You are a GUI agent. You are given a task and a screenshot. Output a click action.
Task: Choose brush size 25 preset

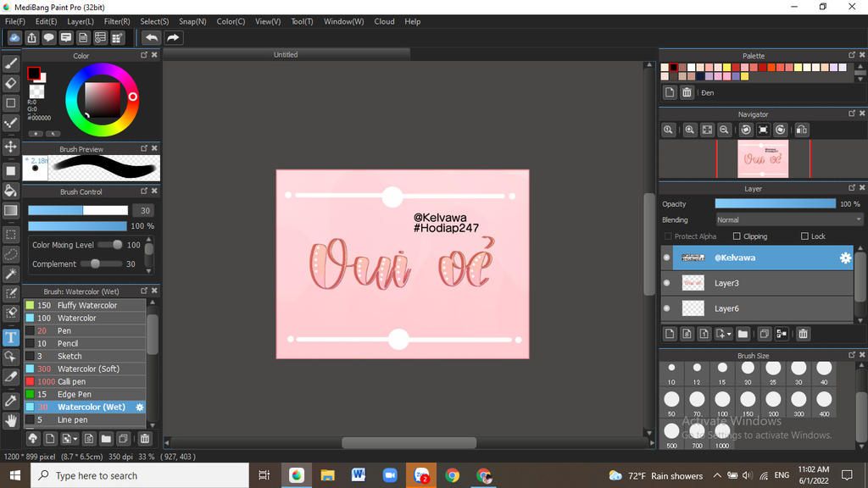point(773,371)
